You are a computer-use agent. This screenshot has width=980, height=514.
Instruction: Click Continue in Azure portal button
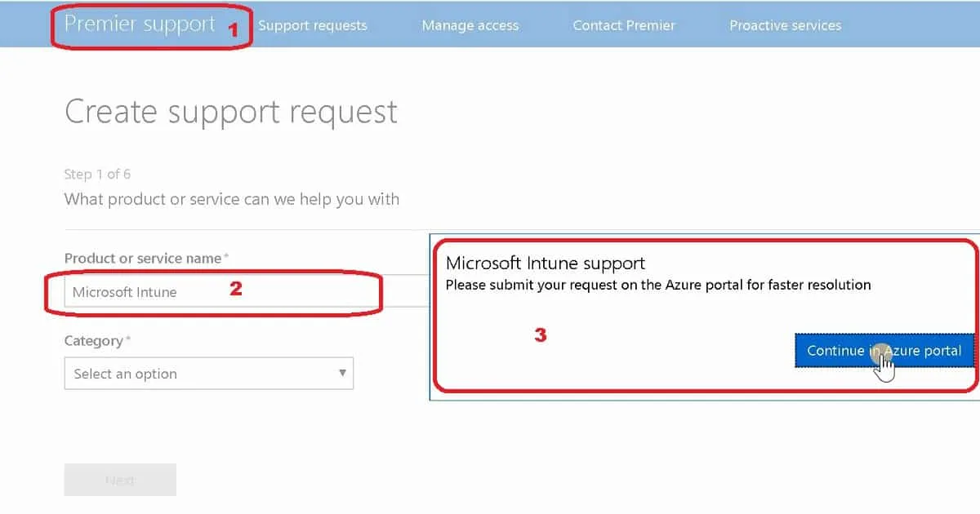point(884,351)
